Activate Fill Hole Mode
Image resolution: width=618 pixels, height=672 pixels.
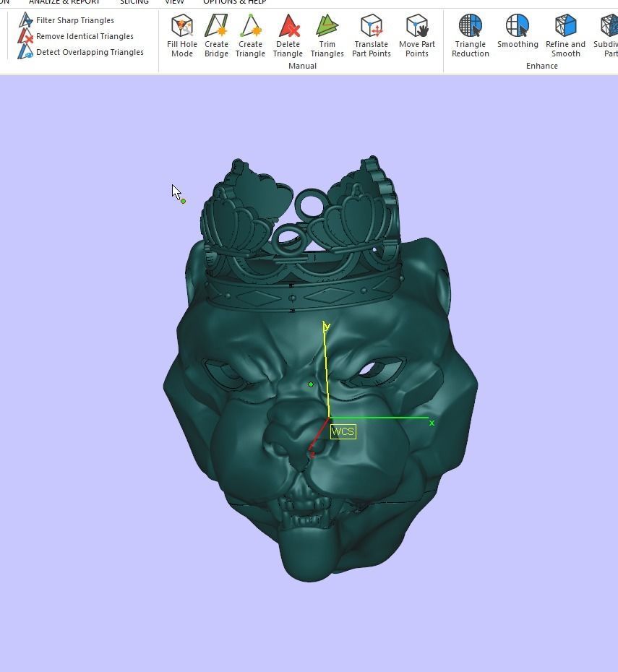(x=182, y=36)
